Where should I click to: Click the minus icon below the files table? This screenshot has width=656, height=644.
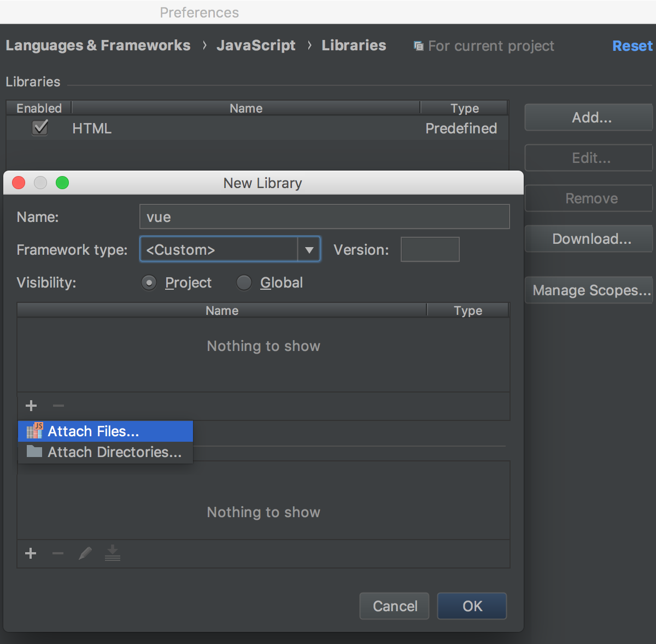[x=58, y=406]
